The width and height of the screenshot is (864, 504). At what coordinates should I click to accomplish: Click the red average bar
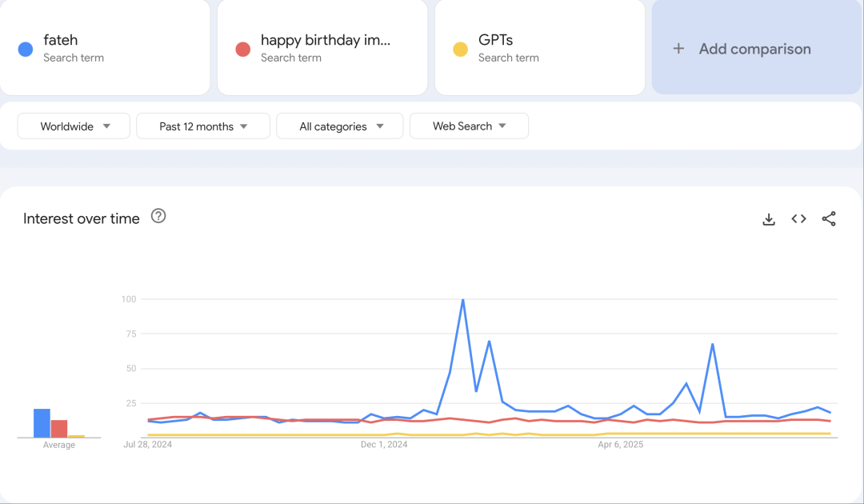pyautogui.click(x=59, y=429)
